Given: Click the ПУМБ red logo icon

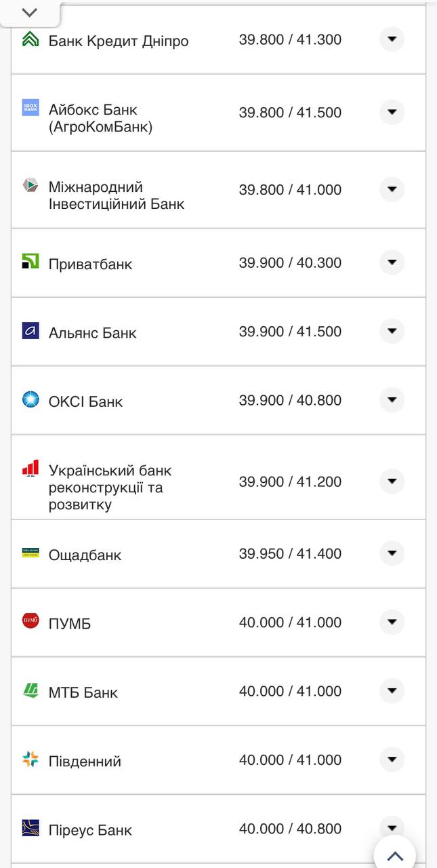Looking at the screenshot, I should click(x=30, y=620).
